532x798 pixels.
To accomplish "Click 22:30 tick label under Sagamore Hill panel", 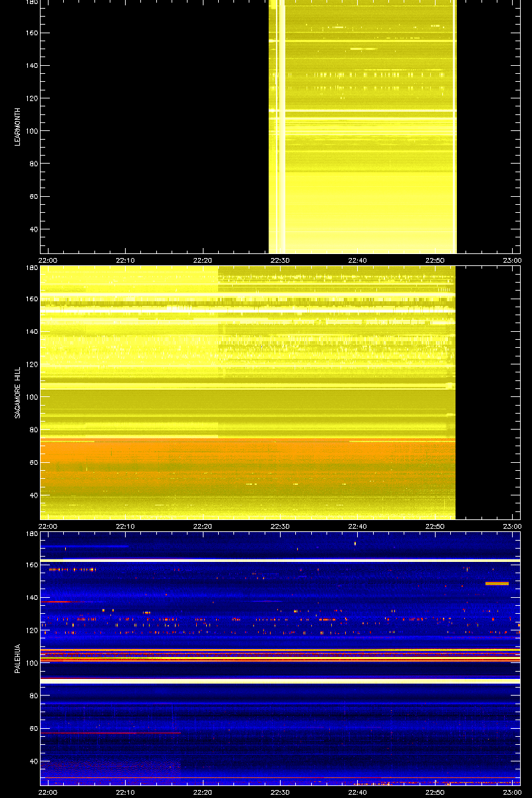I will [281, 527].
